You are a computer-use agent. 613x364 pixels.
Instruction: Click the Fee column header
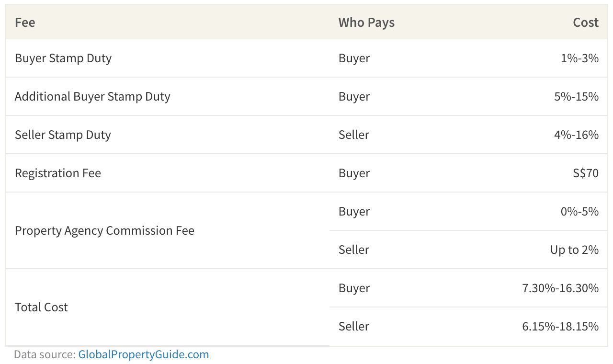(x=25, y=23)
